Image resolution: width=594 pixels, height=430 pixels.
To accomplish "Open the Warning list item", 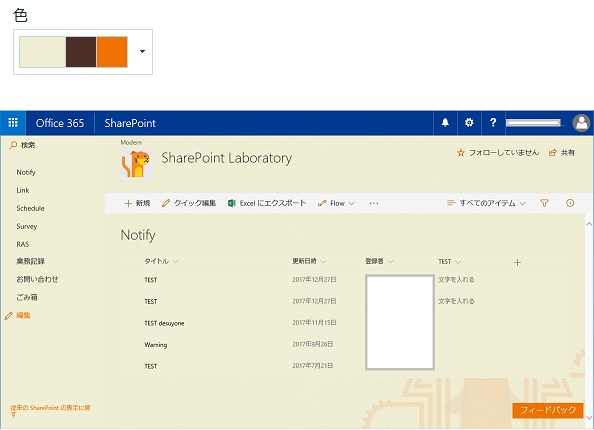I will (155, 345).
